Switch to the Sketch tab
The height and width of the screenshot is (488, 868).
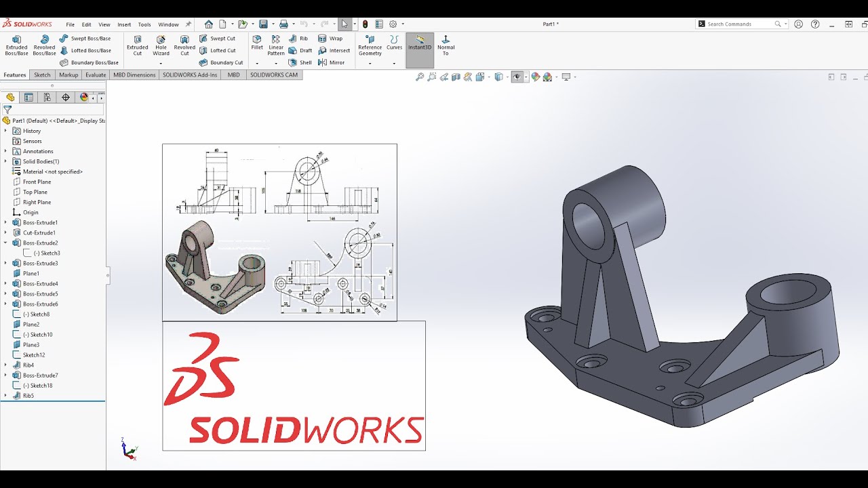pos(42,75)
